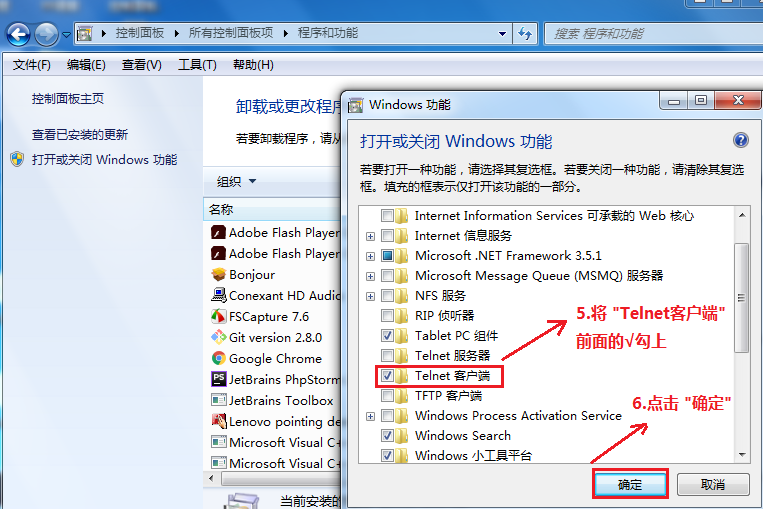
Task: Click the Windows 功能 title bar icon
Action: [356, 105]
